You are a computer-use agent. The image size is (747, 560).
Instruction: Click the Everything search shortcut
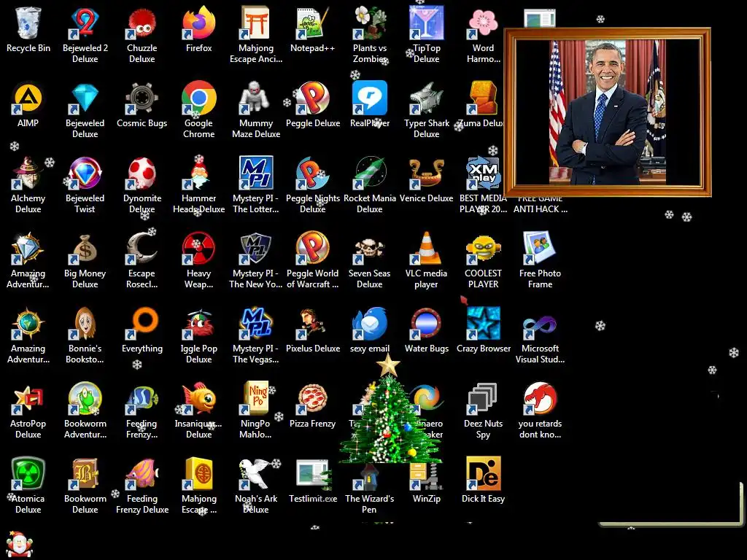(142, 324)
